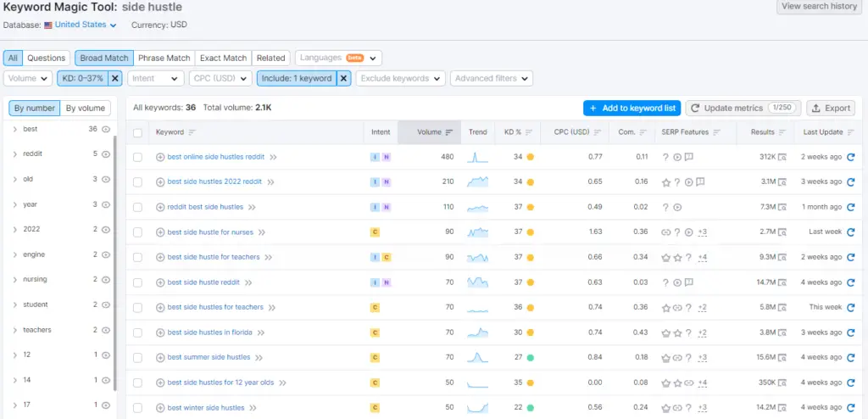Sort by Com. column sort icon
The width and height of the screenshot is (868, 419).
coord(643,132)
